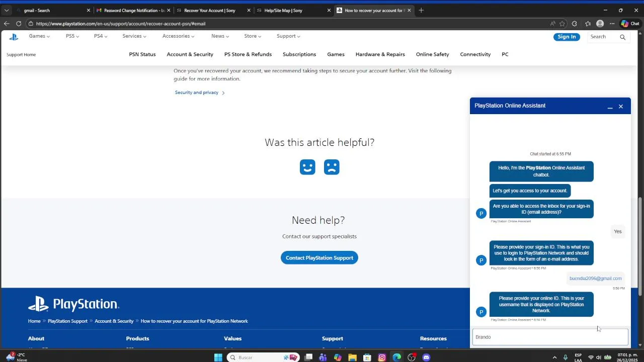Screen dimensions: 644x362
Task: Open Microsoft Teams from the taskbar
Action: coord(323,357)
